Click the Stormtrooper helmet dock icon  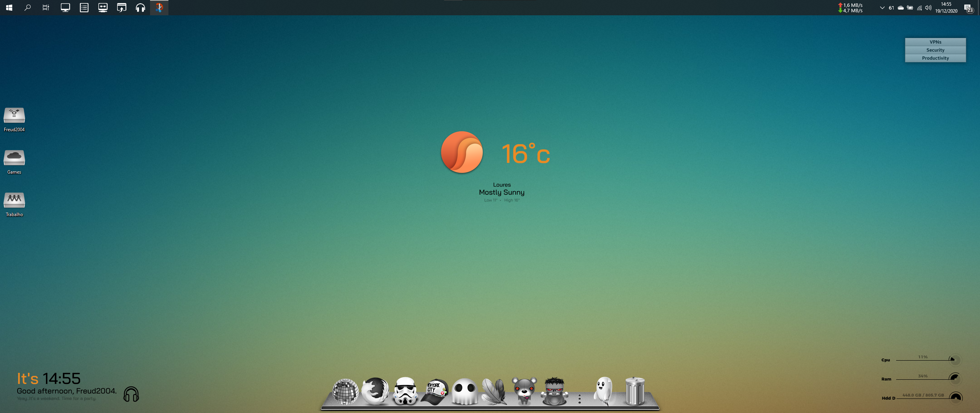click(x=405, y=391)
